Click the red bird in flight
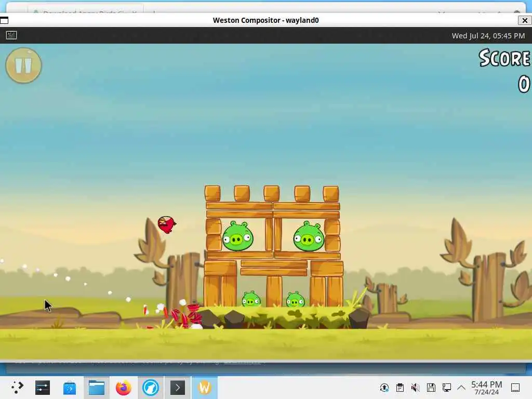Viewport: 532px width, 399px height. [x=167, y=224]
